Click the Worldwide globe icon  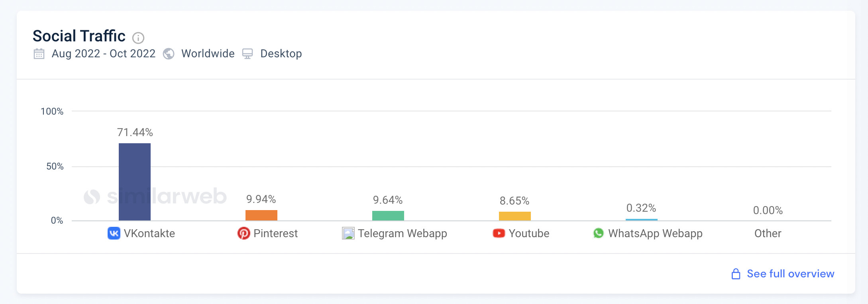(x=169, y=54)
